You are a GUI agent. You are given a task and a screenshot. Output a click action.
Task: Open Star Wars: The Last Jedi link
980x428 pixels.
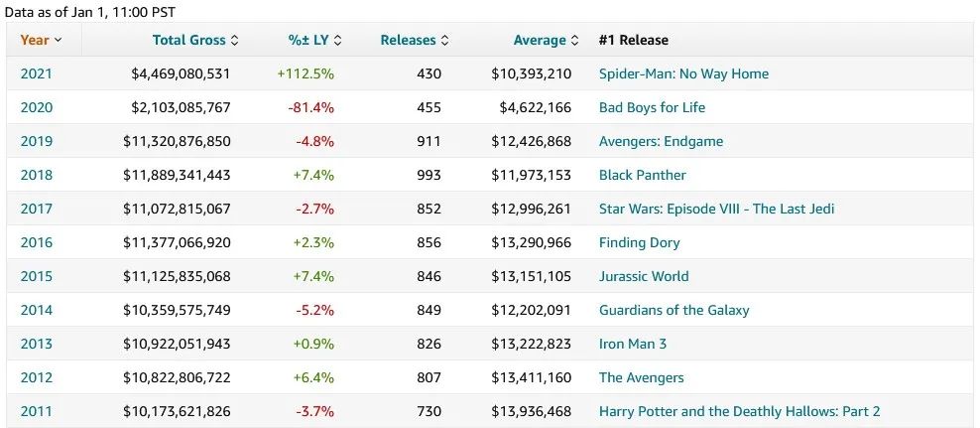[x=716, y=209]
